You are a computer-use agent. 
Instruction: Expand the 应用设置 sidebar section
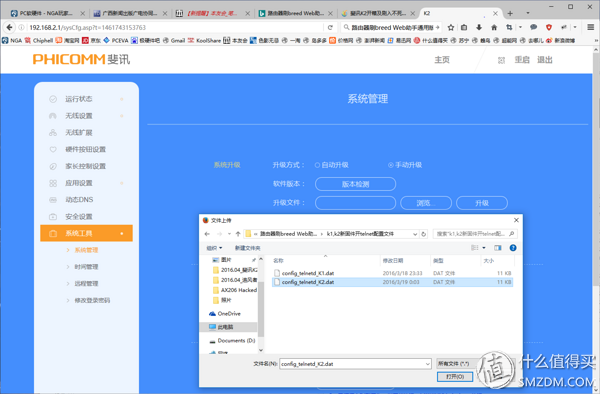[x=122, y=183]
